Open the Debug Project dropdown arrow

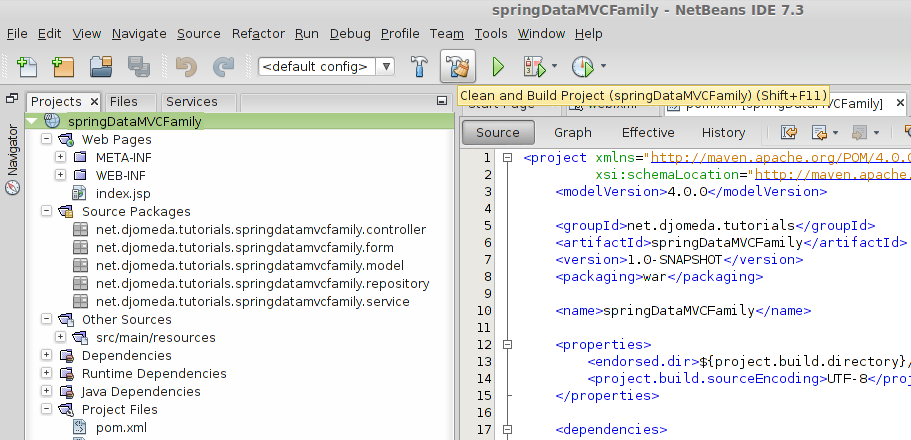pos(554,66)
